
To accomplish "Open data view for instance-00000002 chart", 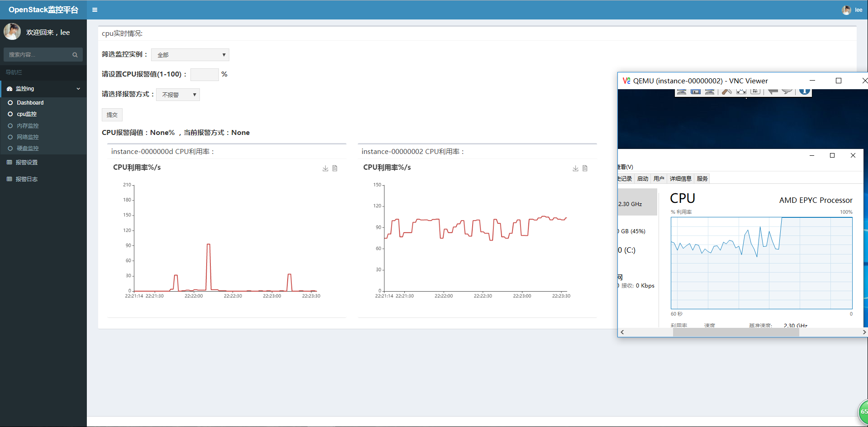I will coord(584,168).
